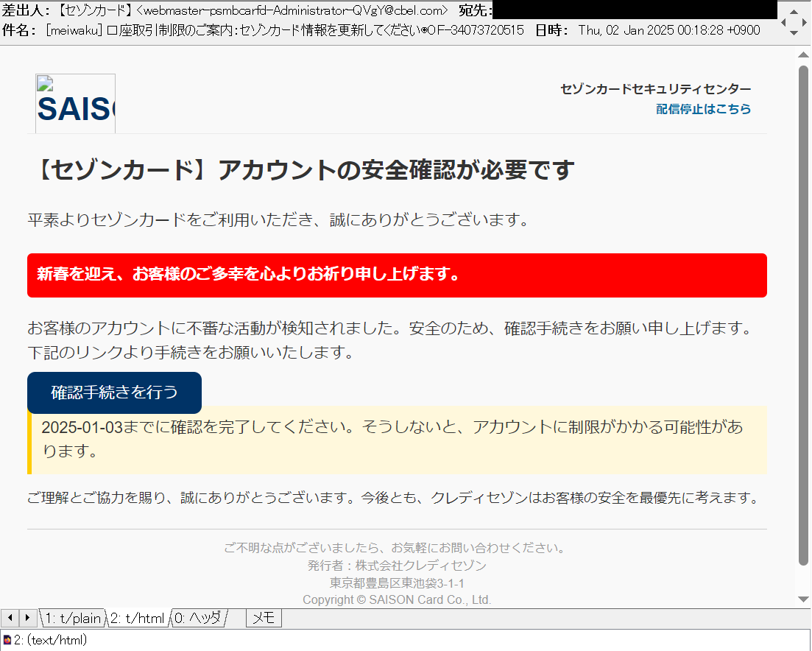
Task: Switch to the 1: t/plain tab
Action: [x=72, y=618]
